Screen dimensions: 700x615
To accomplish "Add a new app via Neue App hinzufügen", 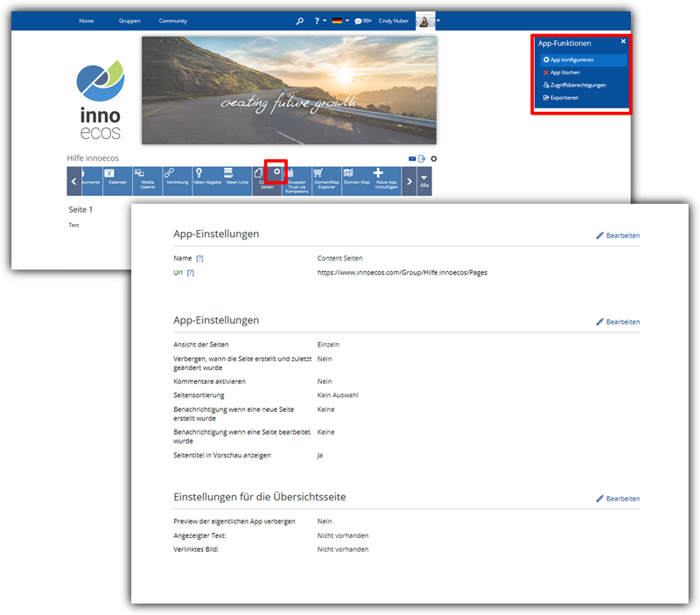I will (x=386, y=179).
